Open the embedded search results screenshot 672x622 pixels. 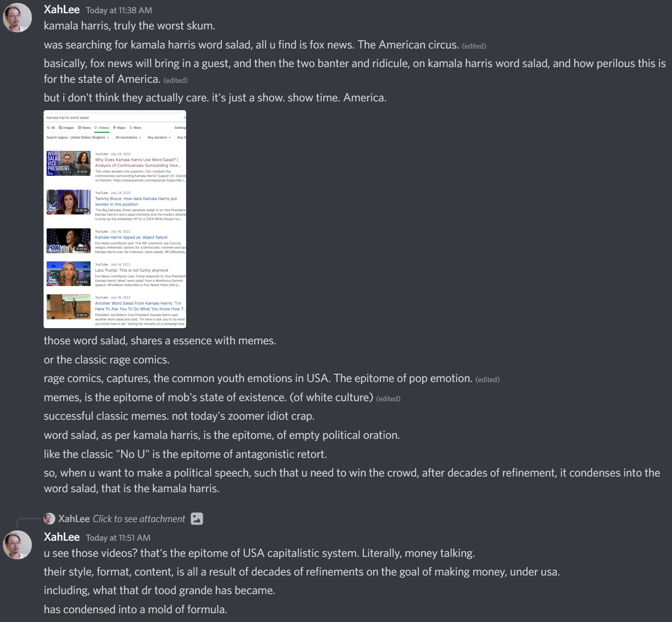coord(115,219)
